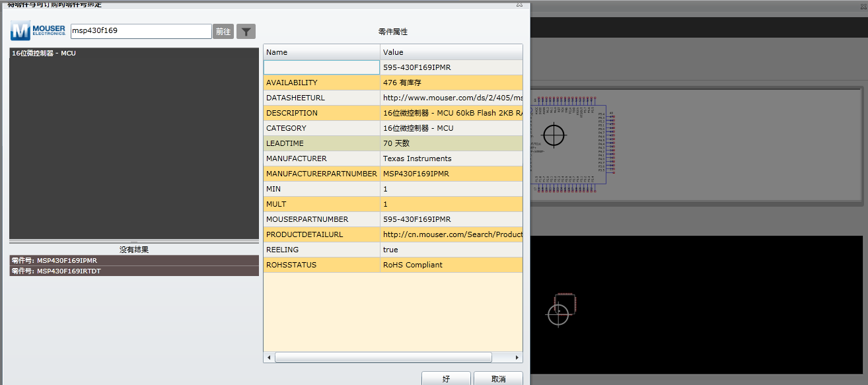
Task: Select part number MSP430F169IPMR result
Action: point(134,261)
